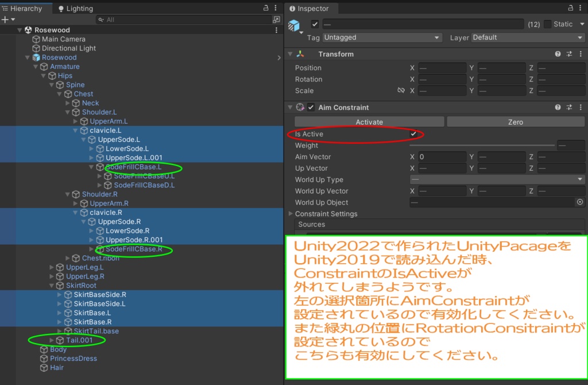Image resolution: width=588 pixels, height=385 pixels.
Task: Enable or disable the Aim Constraint component
Action: coord(311,107)
